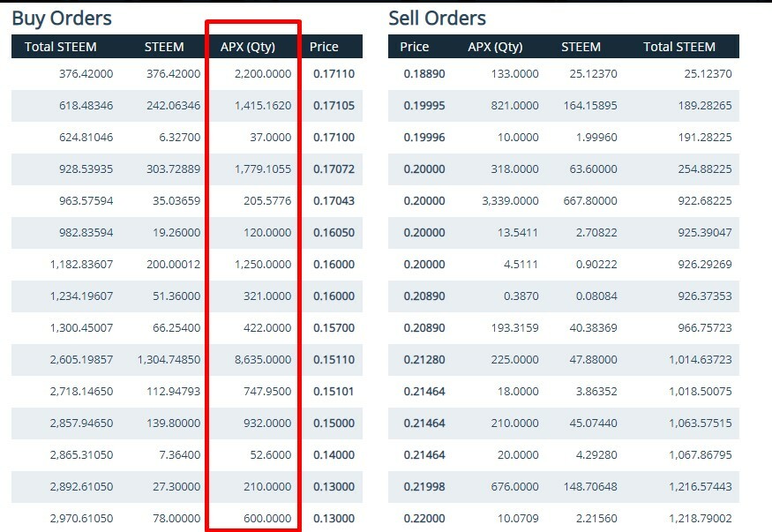
Task: Click the Buy Orders section title
Action: (x=62, y=18)
